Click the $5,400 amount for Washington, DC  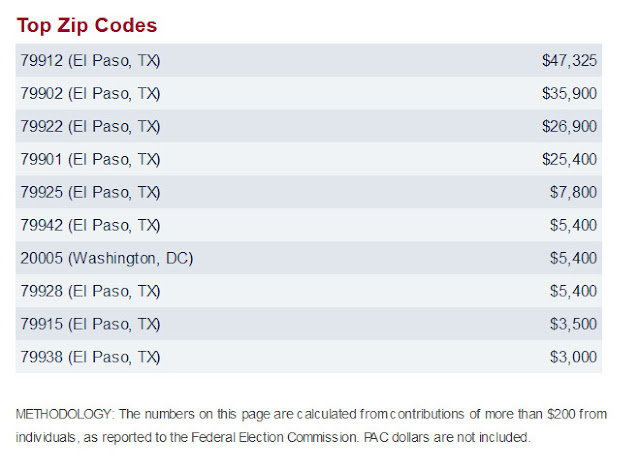573,258
